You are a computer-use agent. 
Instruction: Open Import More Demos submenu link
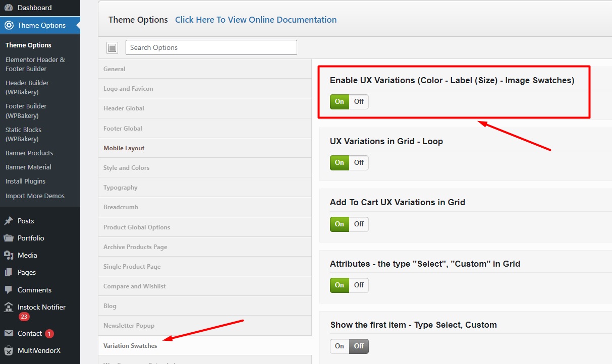tap(35, 196)
